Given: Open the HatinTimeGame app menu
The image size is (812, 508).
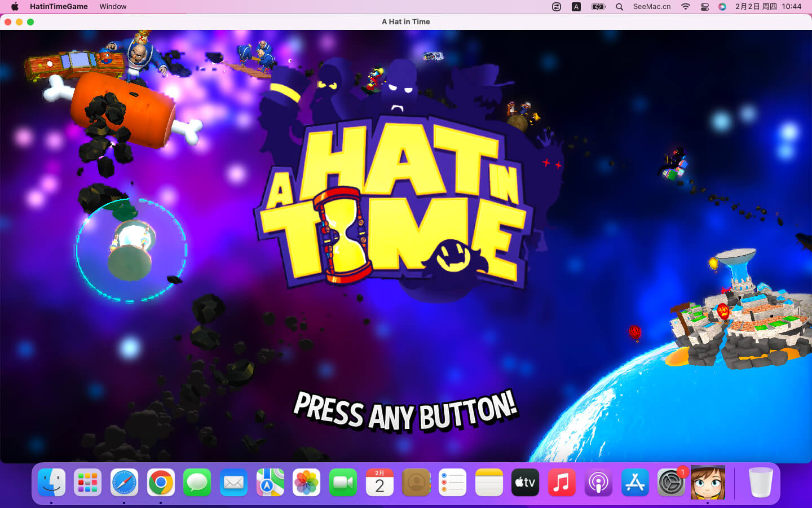Looking at the screenshot, I should click(59, 7).
